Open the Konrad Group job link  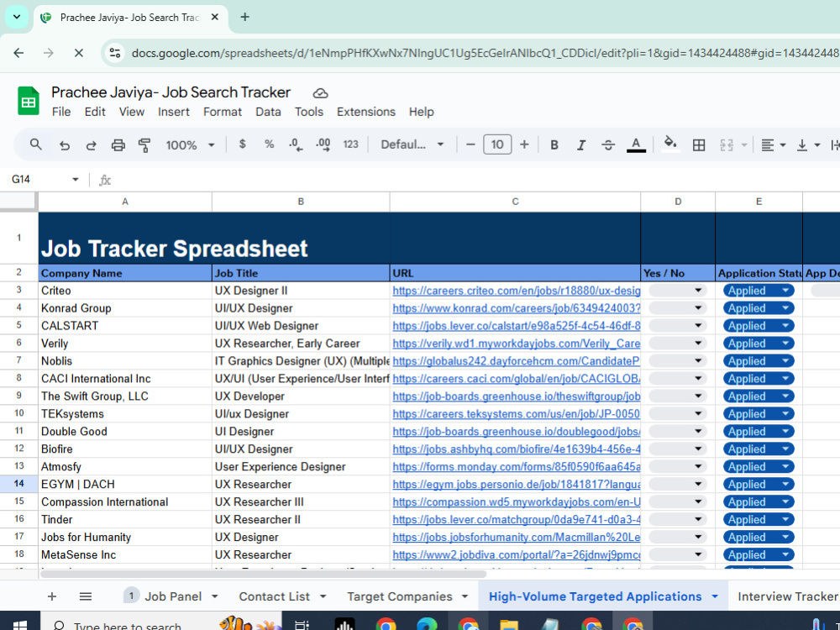pos(517,308)
